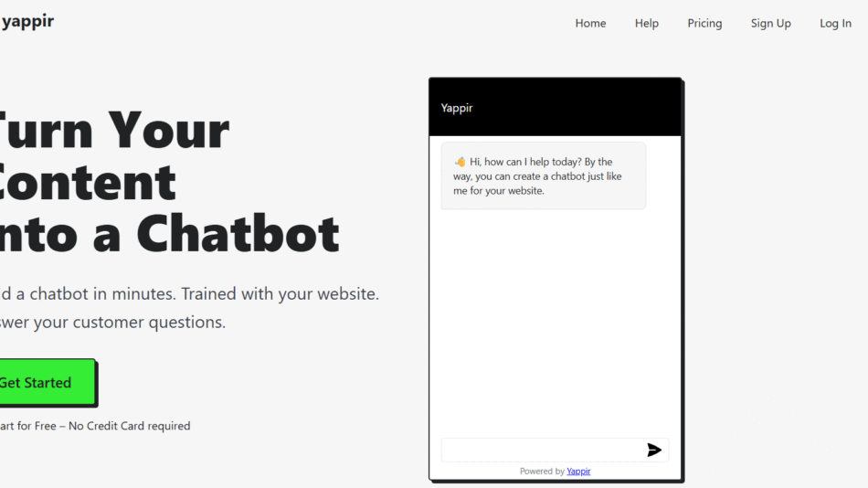Screen dimensions: 868x488
Task: Go to the Pricing page
Action: coord(704,24)
